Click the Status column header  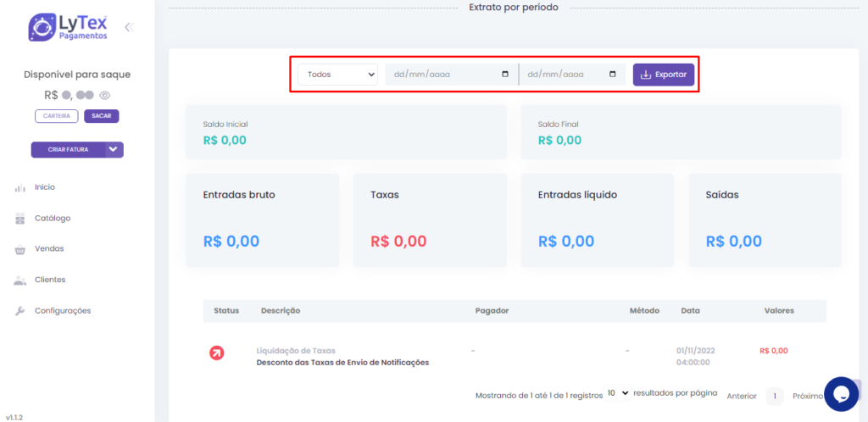226,311
